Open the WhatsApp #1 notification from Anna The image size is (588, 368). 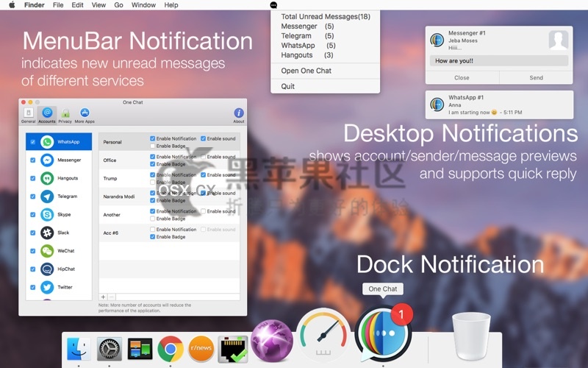point(499,105)
